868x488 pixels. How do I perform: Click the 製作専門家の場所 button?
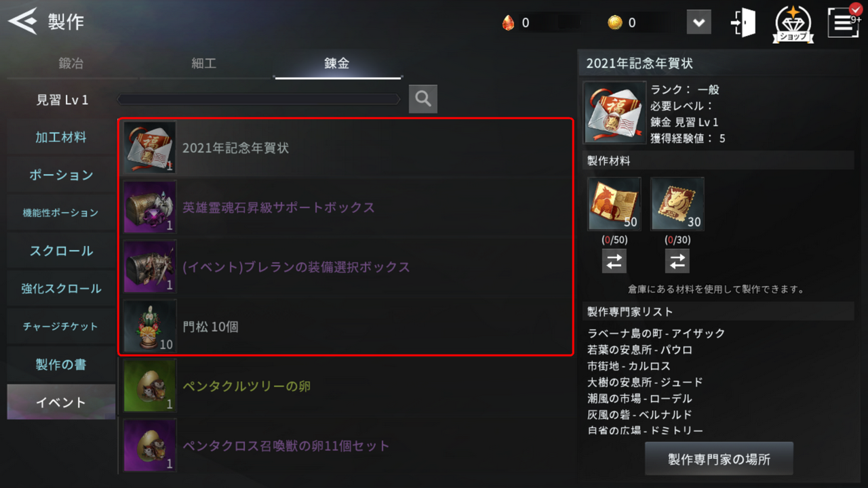(x=719, y=460)
